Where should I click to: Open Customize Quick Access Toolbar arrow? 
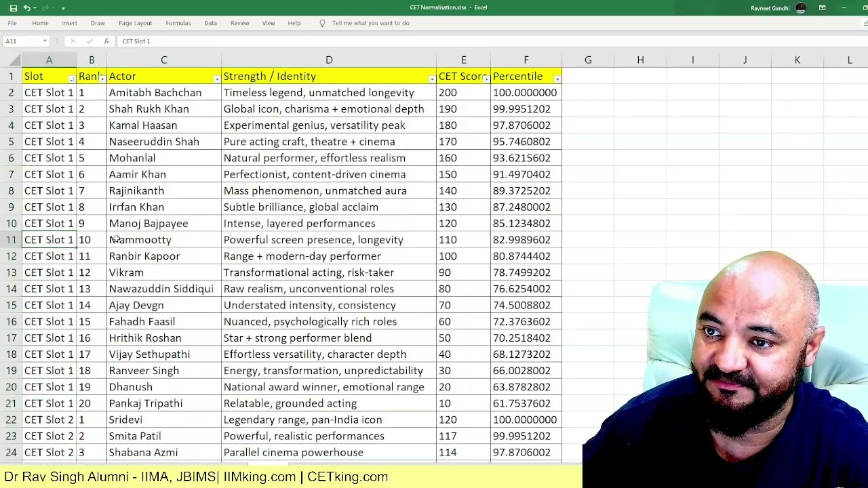click(63, 8)
